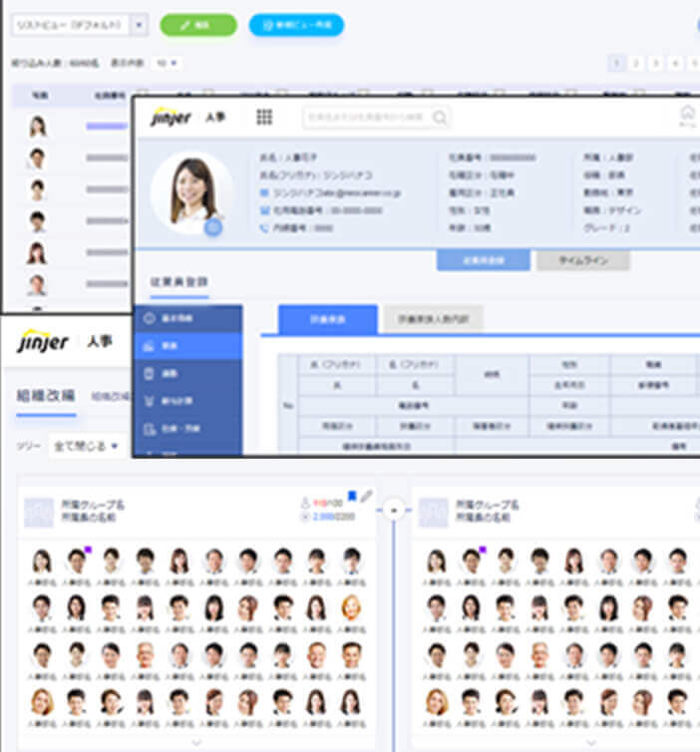The image size is (700, 752).
Task: Expand the tree '全て閉じる' dropdown
Action: [85, 445]
